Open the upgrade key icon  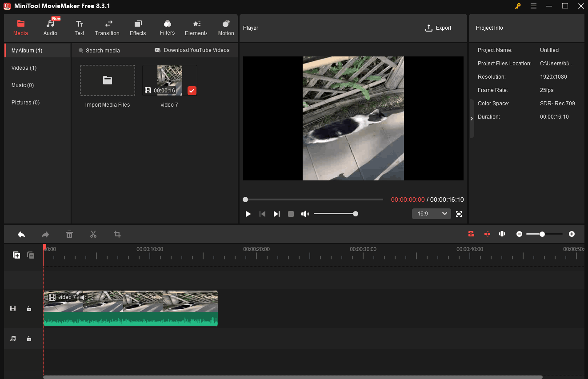[x=518, y=6]
